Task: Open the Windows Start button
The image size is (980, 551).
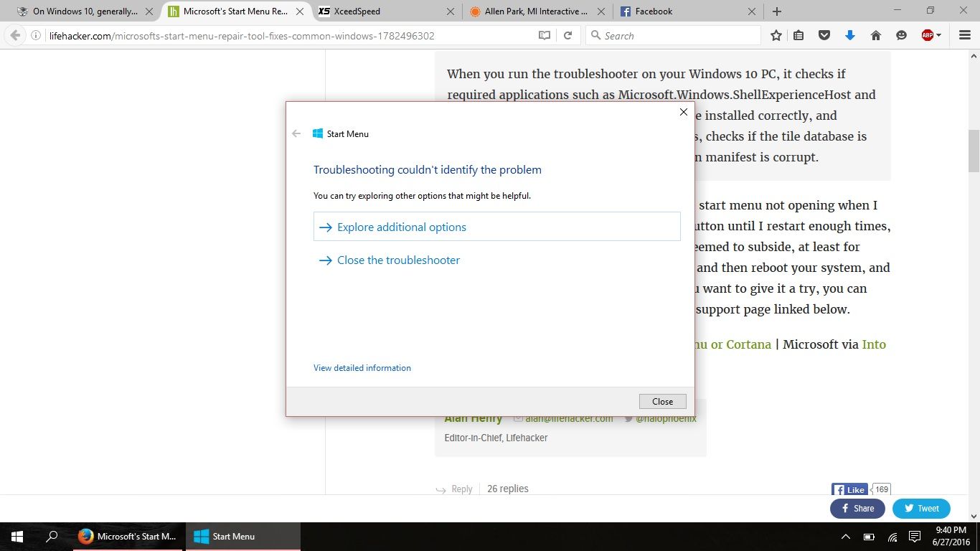Action: point(17,537)
